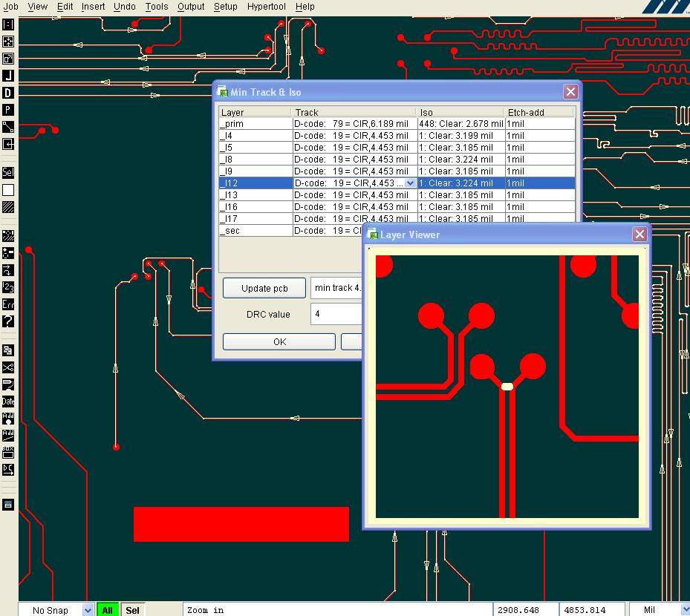The image size is (690, 616).
Task: Select the _l13 layer row
Action: 397,194
